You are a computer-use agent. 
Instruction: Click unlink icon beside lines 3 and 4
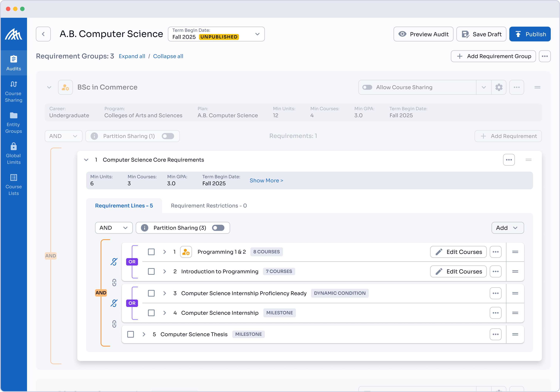[114, 303]
